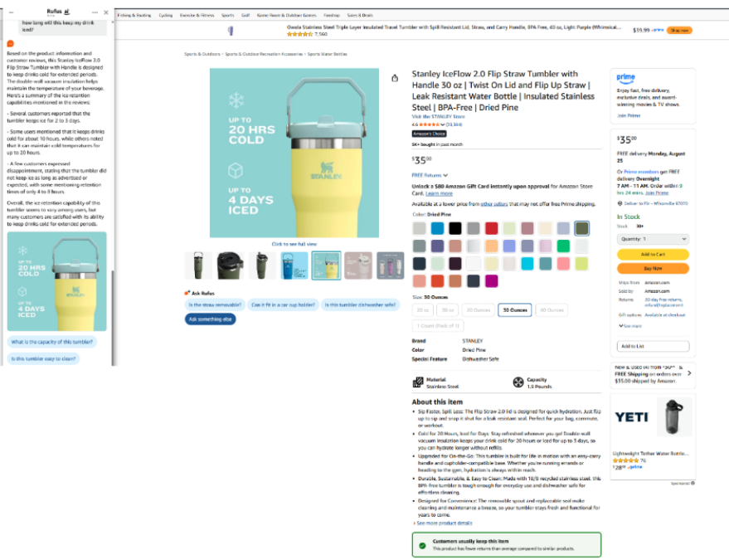Click the Visit the STANLEY Store link
The height and width of the screenshot is (560, 729).
point(439,117)
